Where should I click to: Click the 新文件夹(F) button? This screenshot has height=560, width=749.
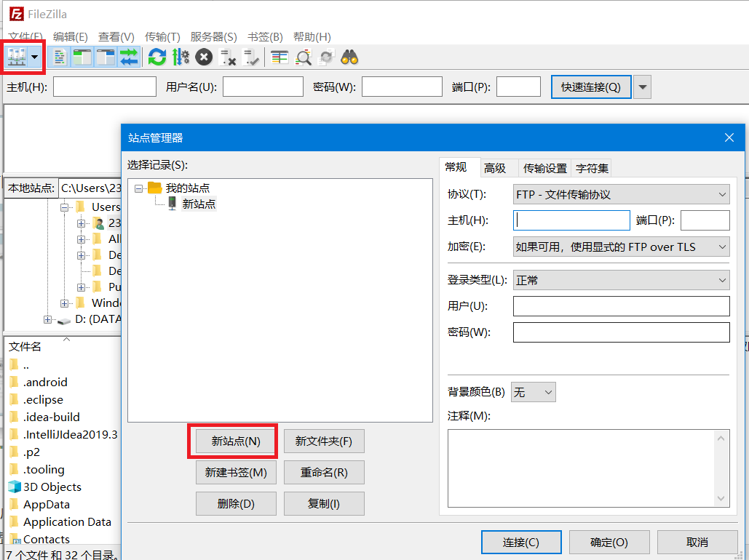(324, 441)
